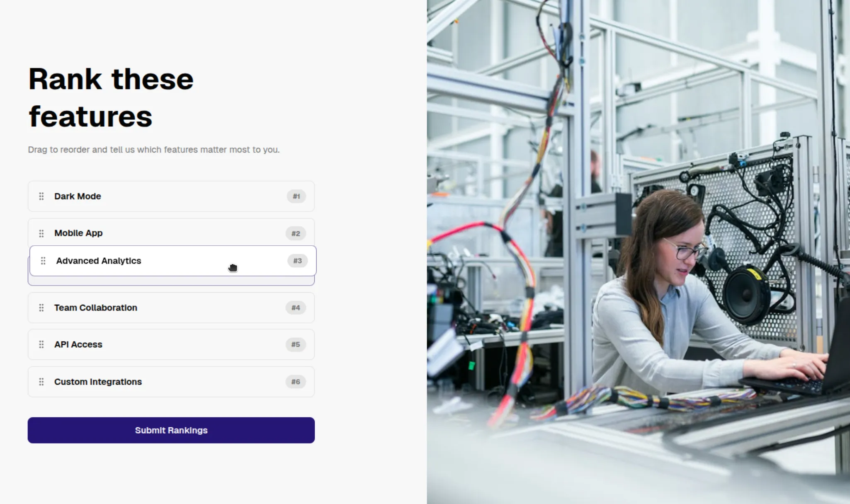Click the #2 rank badge
This screenshot has width=850, height=504.
[x=296, y=233]
